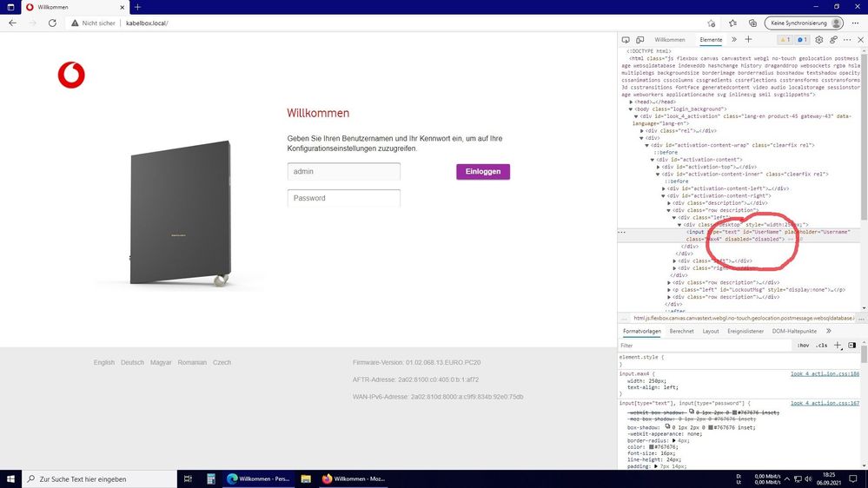Open the Formatvorlagen tab
Screen dimensions: 868x488
tap(641, 331)
